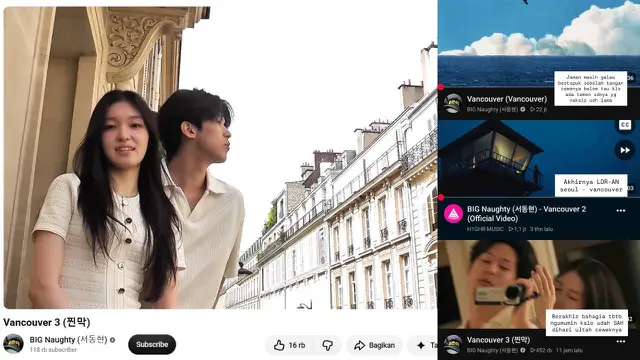Open the lighthouse thumbnail for Vancouver 2
640x360 pixels.
pos(539,158)
